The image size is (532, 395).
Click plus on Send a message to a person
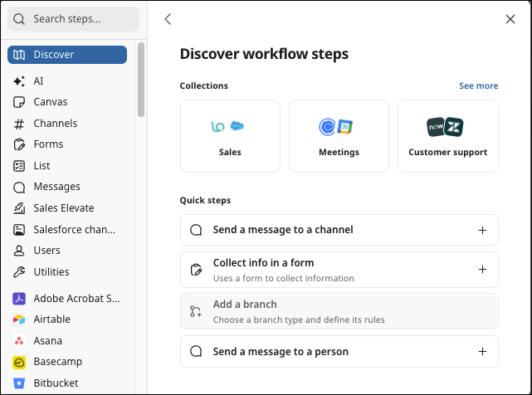482,352
